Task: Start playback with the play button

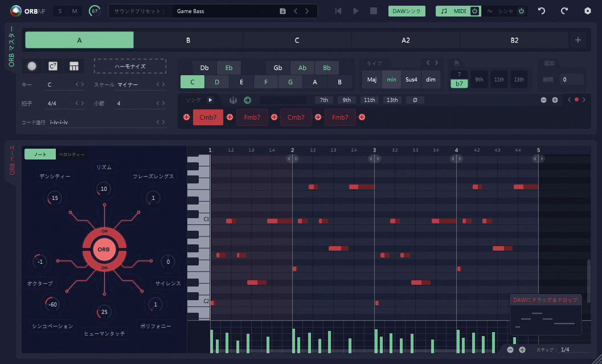Action: point(356,11)
